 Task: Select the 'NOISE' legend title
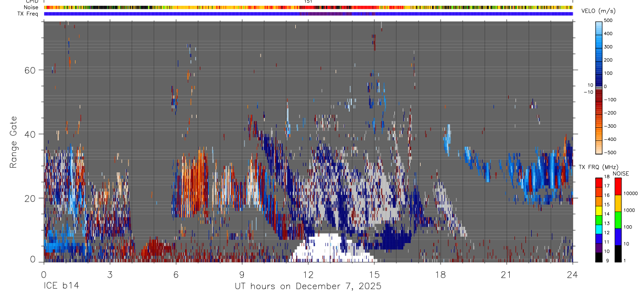coord(620,173)
